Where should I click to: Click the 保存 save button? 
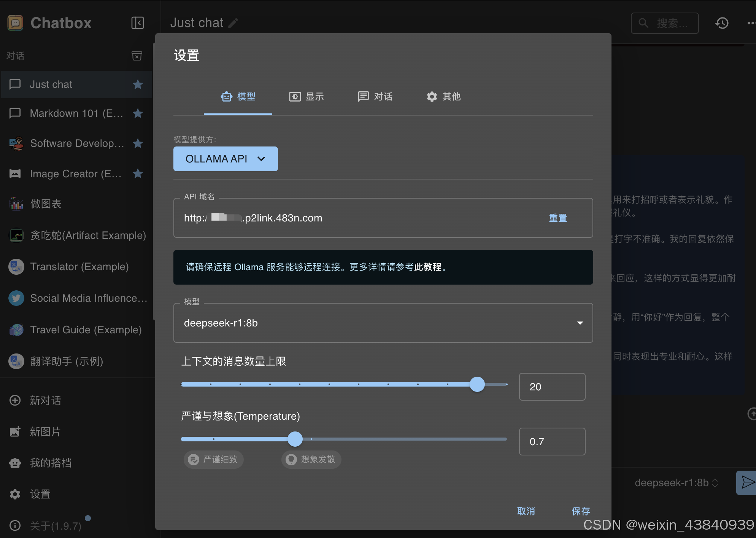[580, 511]
